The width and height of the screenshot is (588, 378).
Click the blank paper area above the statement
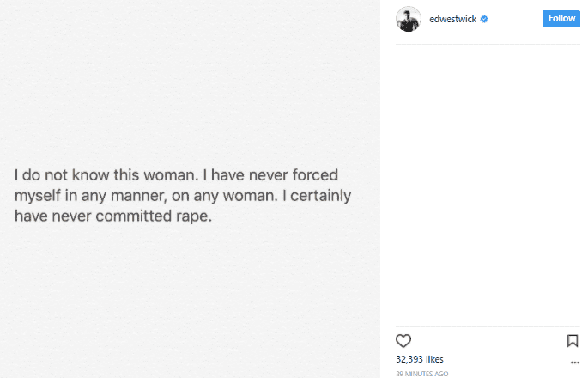pyautogui.click(x=189, y=77)
